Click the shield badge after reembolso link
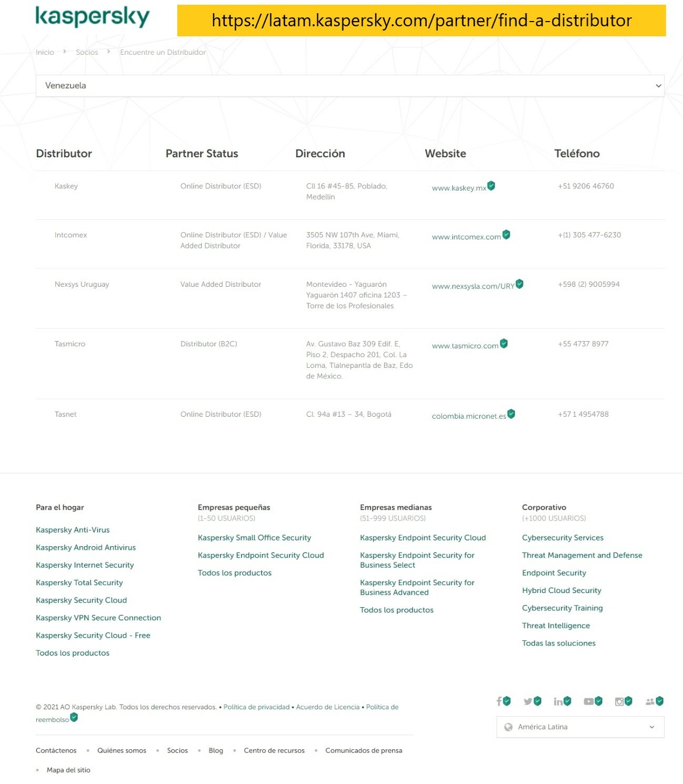This screenshot has width=683, height=784. (74, 717)
